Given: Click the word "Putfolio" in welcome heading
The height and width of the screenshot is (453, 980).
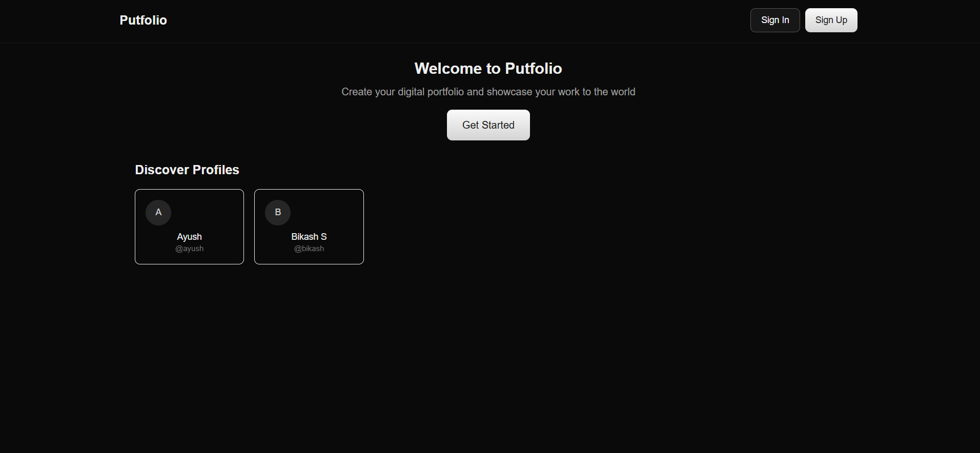Looking at the screenshot, I should [x=533, y=68].
